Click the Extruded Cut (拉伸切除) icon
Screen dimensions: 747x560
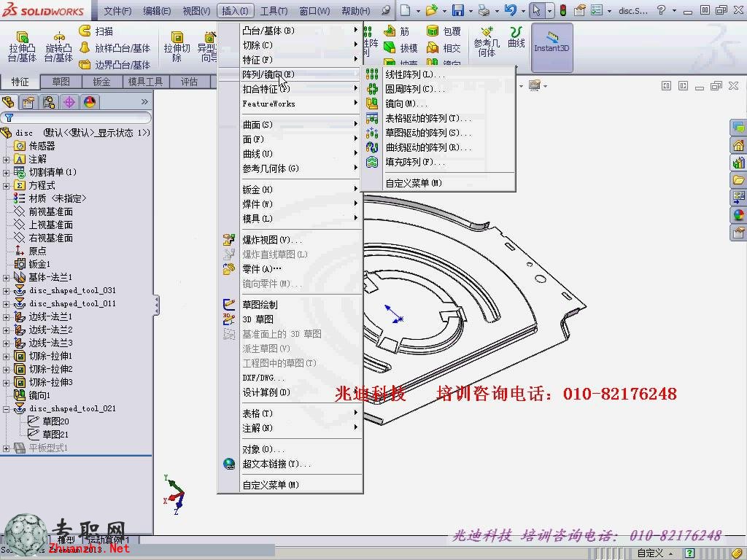pyautogui.click(x=177, y=47)
